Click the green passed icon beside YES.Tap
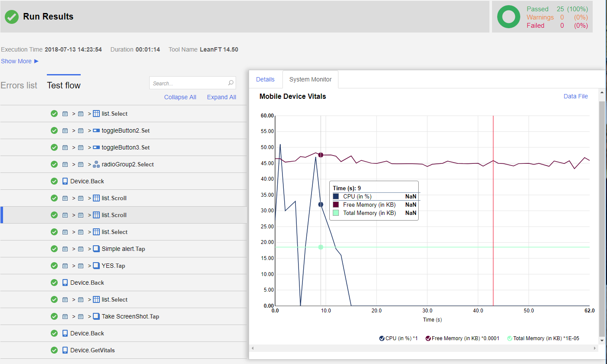 54,266
